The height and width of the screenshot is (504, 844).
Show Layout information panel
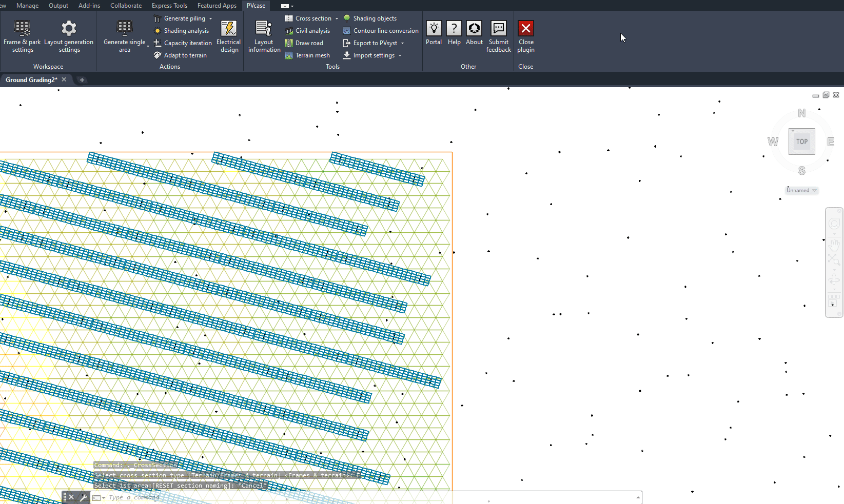(x=264, y=36)
